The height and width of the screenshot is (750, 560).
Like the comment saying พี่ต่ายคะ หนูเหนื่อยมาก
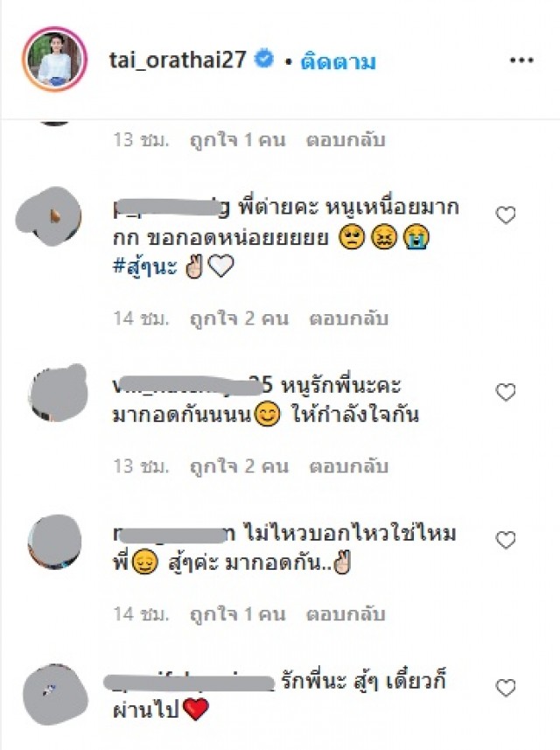point(506,215)
